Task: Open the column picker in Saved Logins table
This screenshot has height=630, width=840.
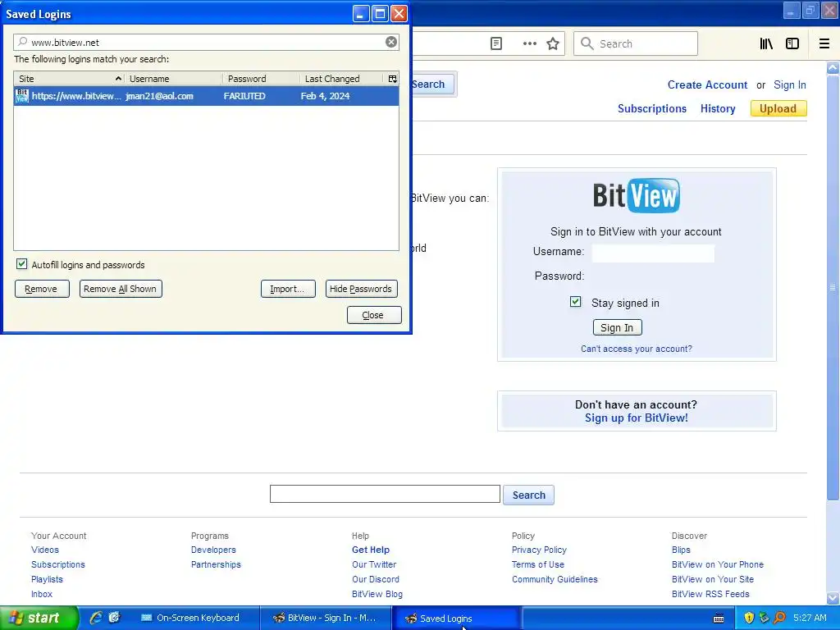Action: click(x=393, y=79)
